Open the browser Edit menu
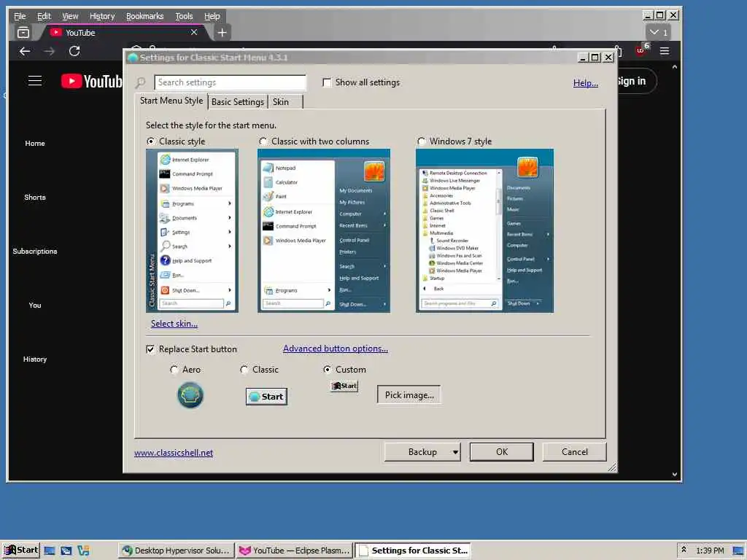The height and width of the screenshot is (560, 747). (x=44, y=16)
